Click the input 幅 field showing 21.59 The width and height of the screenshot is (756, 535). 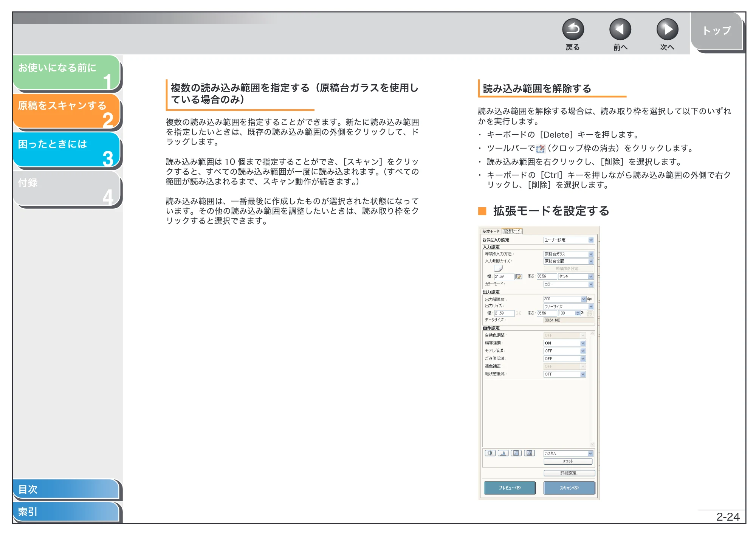[x=504, y=277]
